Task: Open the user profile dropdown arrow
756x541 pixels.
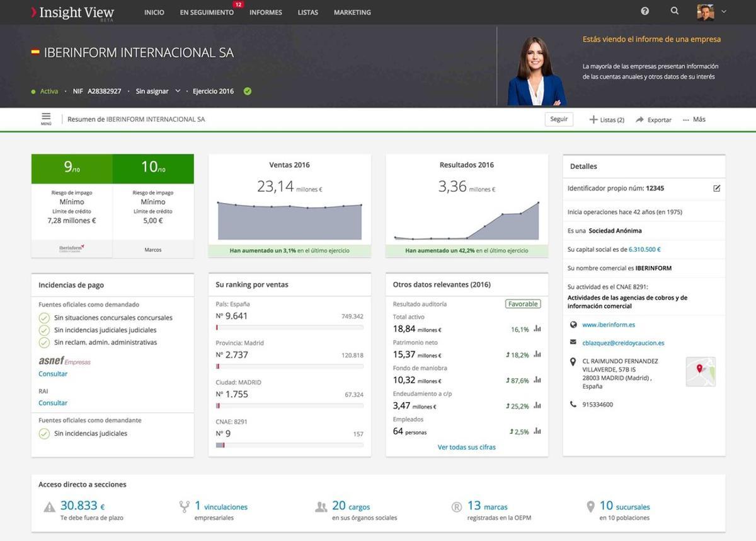Action: 724,11
